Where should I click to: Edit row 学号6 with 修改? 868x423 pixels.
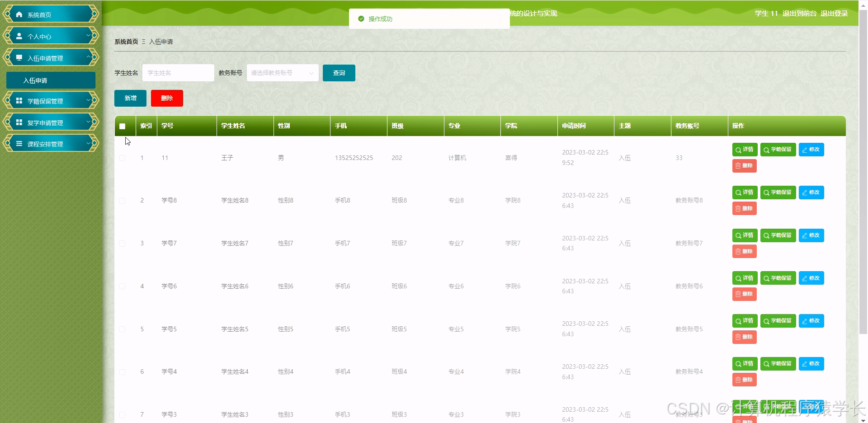click(811, 278)
